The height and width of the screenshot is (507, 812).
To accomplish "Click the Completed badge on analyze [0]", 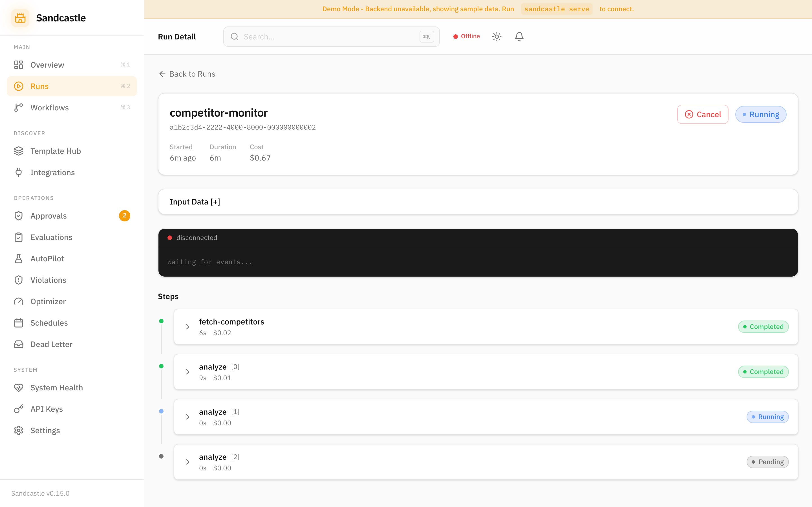I will pyautogui.click(x=763, y=372).
